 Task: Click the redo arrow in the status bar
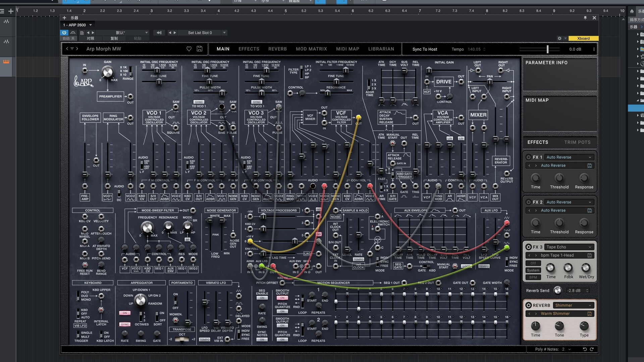[592, 349]
